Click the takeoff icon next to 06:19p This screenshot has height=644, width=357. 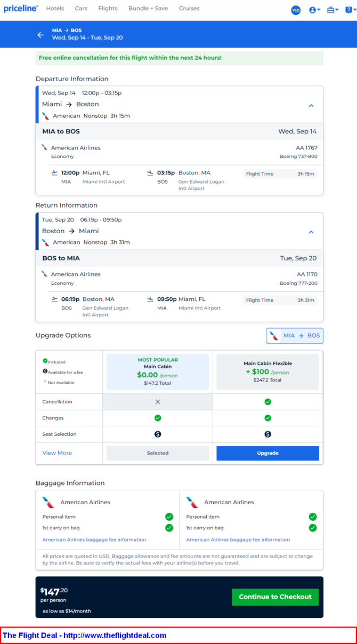tap(54, 299)
